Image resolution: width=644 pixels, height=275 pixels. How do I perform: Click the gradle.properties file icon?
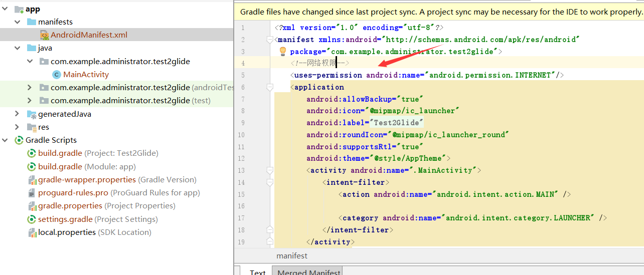pyautogui.click(x=32, y=206)
